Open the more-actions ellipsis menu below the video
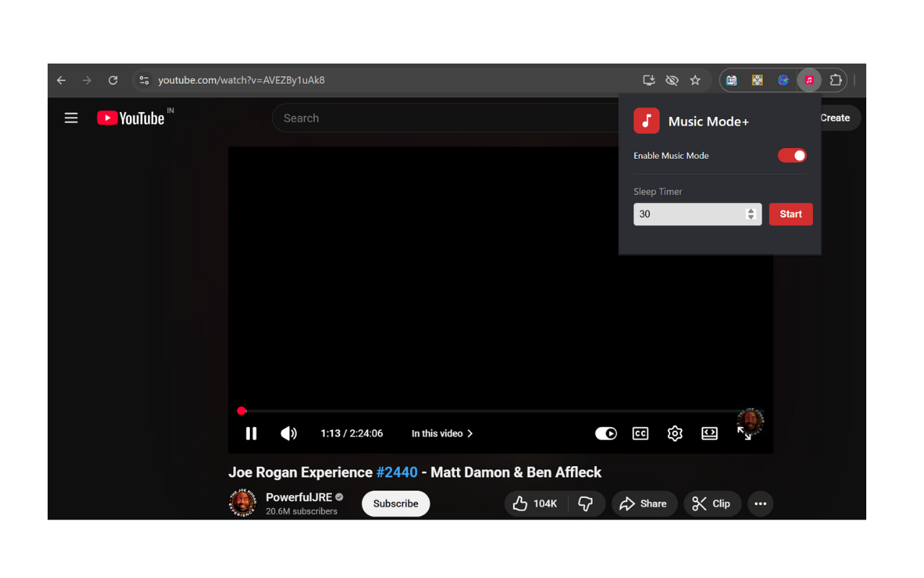Image resolution: width=924 pixels, height=578 pixels. pos(759,504)
